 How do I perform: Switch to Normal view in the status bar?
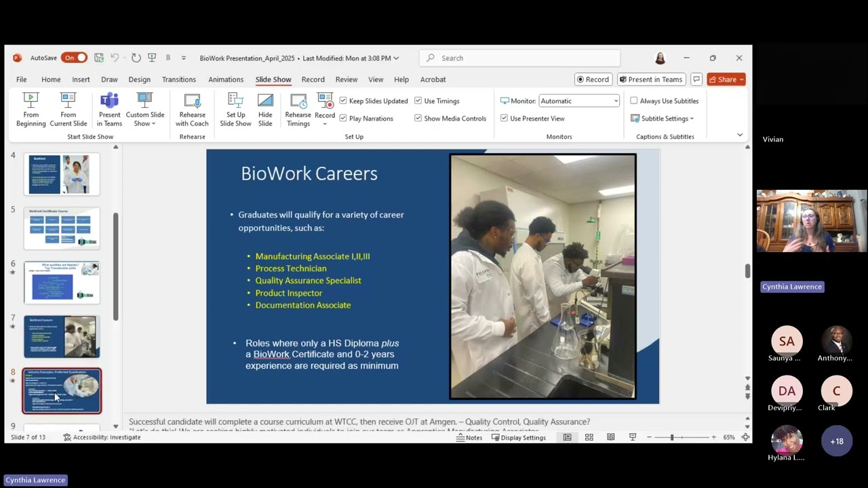567,437
